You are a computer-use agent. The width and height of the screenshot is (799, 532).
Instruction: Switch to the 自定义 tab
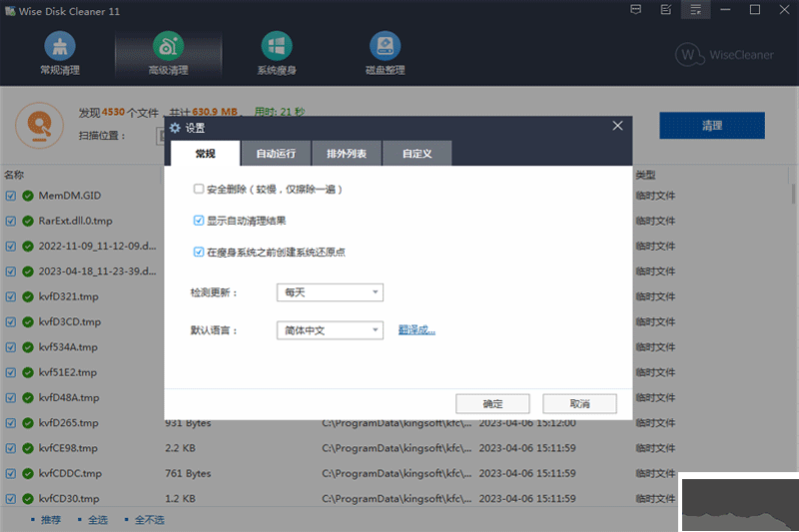point(416,154)
